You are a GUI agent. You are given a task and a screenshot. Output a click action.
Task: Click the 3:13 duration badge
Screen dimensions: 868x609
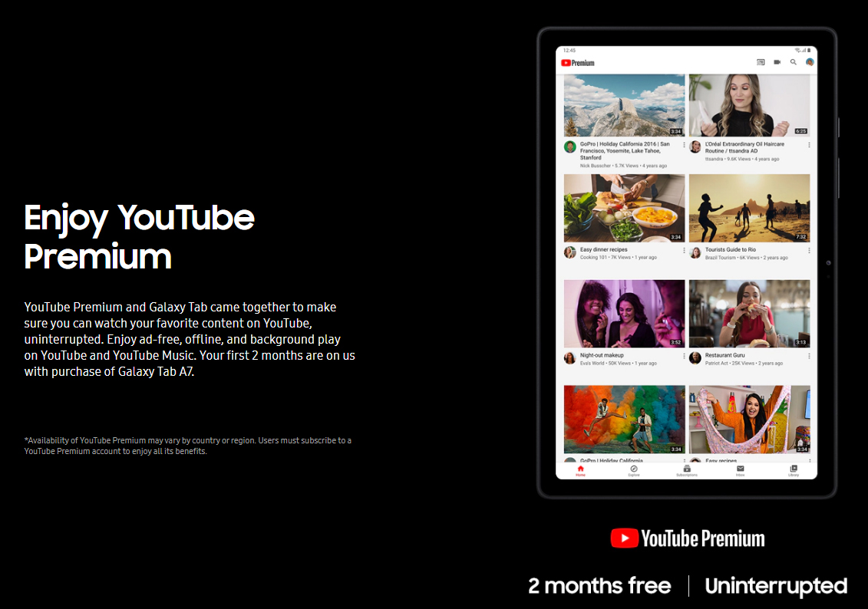click(x=801, y=342)
